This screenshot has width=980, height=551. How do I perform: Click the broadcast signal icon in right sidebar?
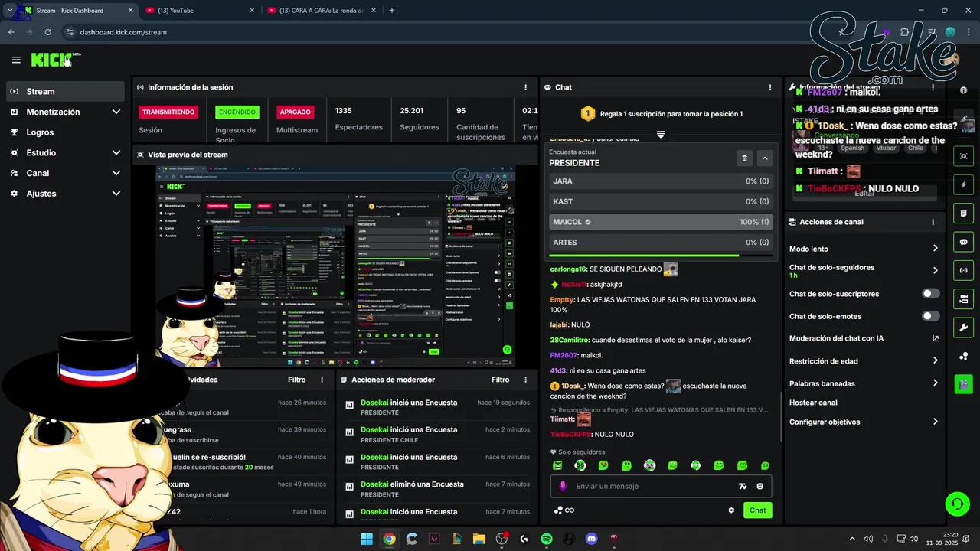click(963, 270)
